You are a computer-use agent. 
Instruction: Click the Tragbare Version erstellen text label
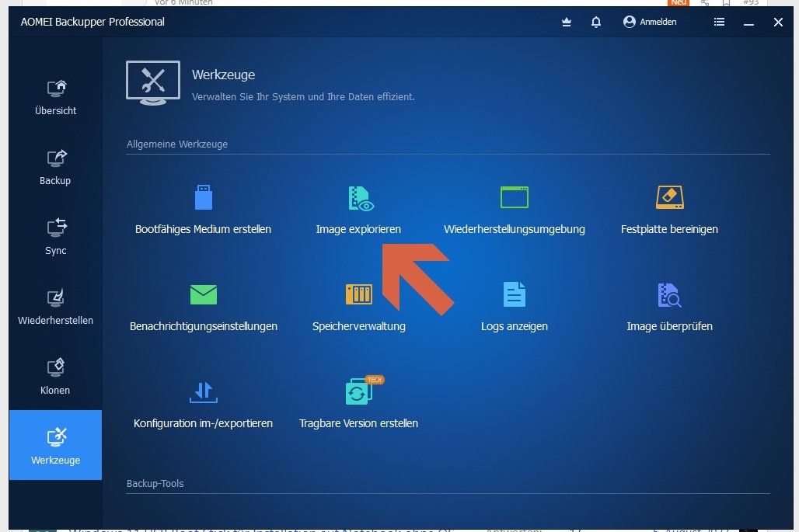coord(359,423)
